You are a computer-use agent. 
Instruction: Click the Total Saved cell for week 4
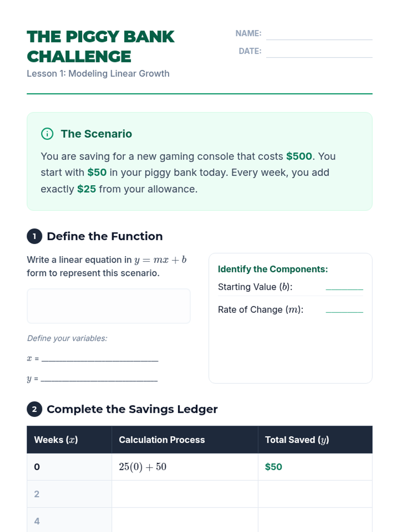coord(315,520)
